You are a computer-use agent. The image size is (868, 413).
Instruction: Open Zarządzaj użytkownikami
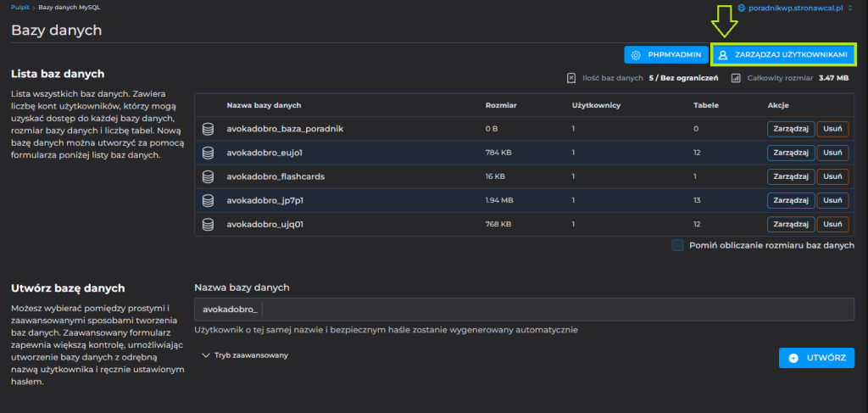click(782, 54)
